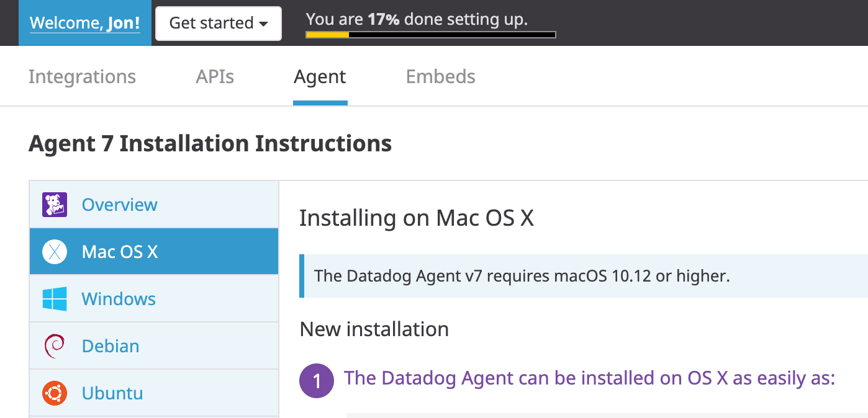Pick the Ubuntu text link in the platform list
868x418 pixels.
[x=112, y=393]
